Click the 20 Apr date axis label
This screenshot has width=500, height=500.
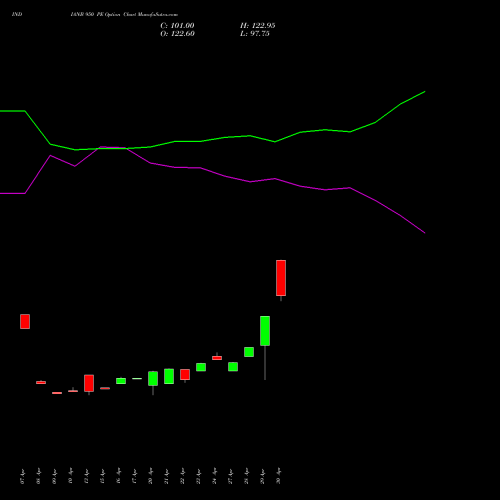150,476
